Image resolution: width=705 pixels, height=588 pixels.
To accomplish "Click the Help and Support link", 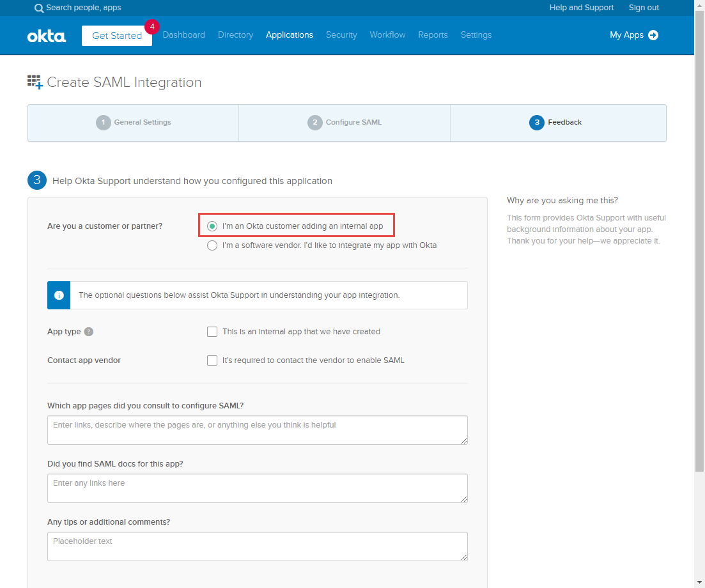I will (x=581, y=8).
